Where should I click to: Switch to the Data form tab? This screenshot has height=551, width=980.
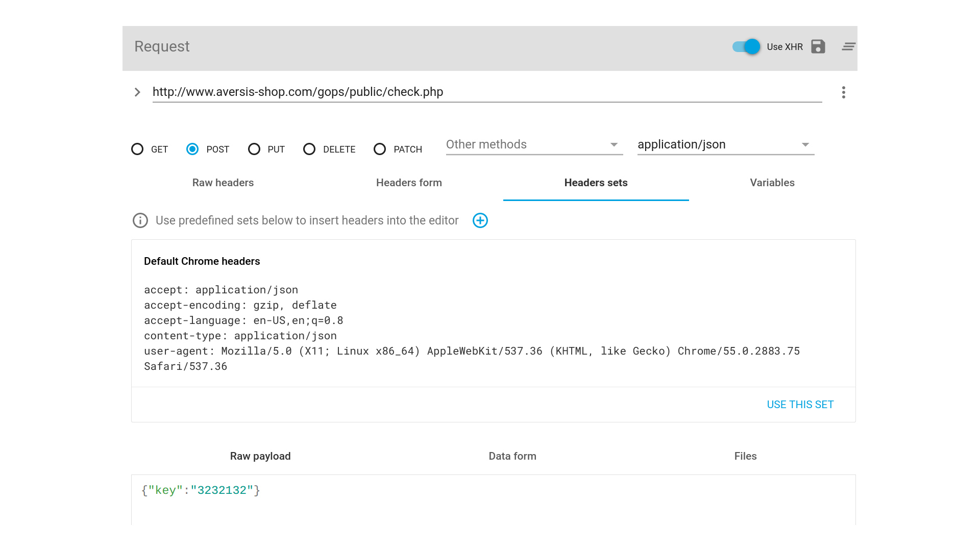[512, 456]
